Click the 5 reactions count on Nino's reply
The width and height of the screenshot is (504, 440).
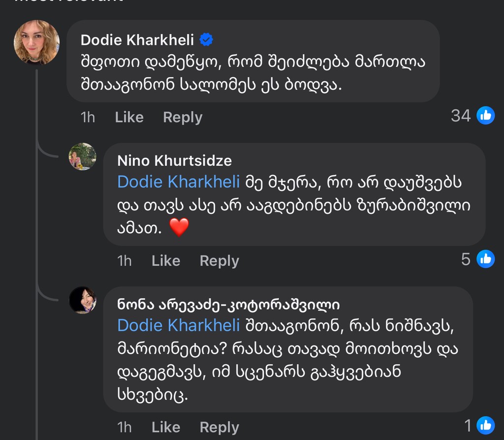click(466, 259)
